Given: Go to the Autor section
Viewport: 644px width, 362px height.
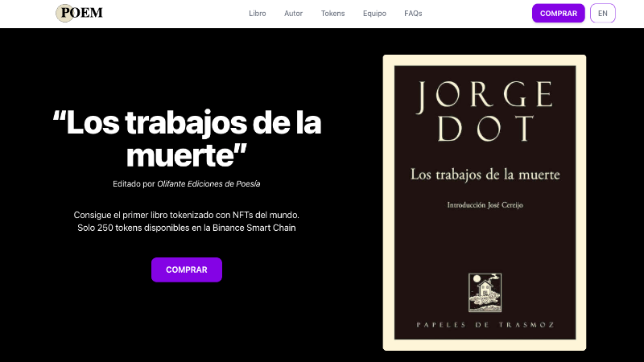Looking at the screenshot, I should tap(293, 14).
